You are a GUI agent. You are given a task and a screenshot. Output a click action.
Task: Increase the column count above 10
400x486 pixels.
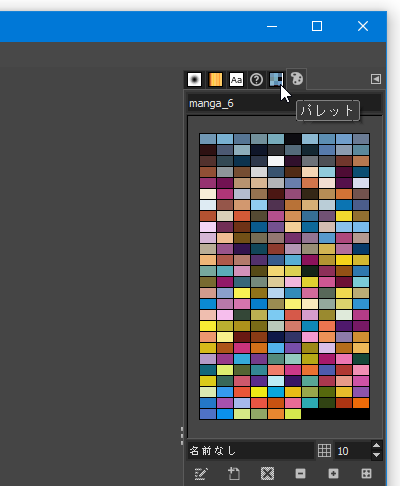tap(377, 446)
